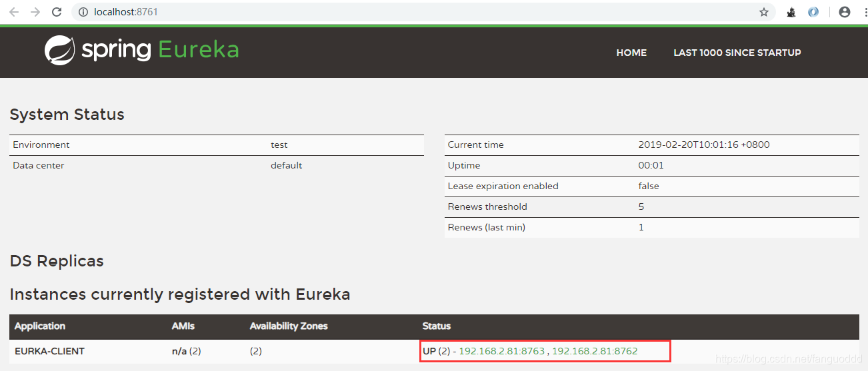Select the Data center value 'default'
Image resolution: width=868 pixels, height=371 pixels.
coord(287,165)
